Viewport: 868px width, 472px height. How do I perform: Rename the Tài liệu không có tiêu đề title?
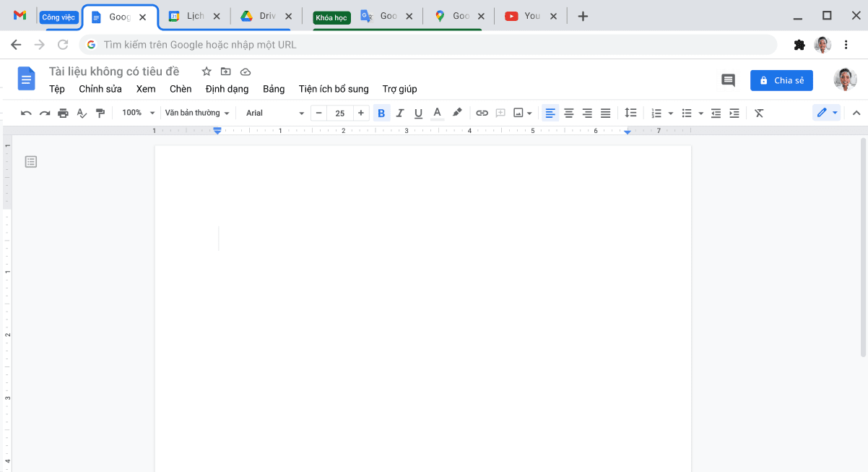[114, 72]
